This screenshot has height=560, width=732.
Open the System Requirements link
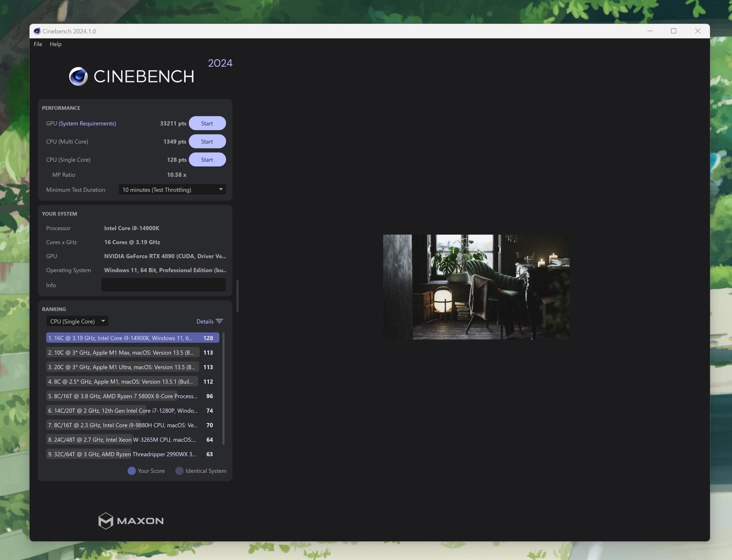[x=87, y=123]
